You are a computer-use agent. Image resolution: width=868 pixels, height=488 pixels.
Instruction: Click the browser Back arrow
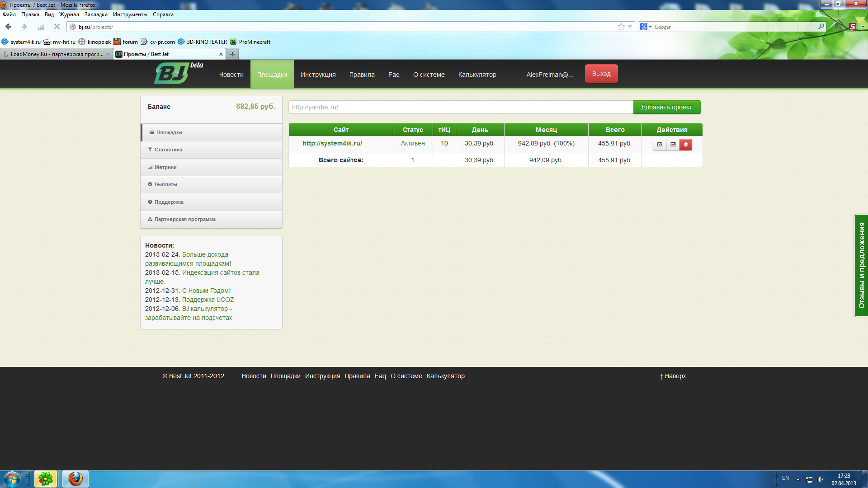pyautogui.click(x=9, y=27)
